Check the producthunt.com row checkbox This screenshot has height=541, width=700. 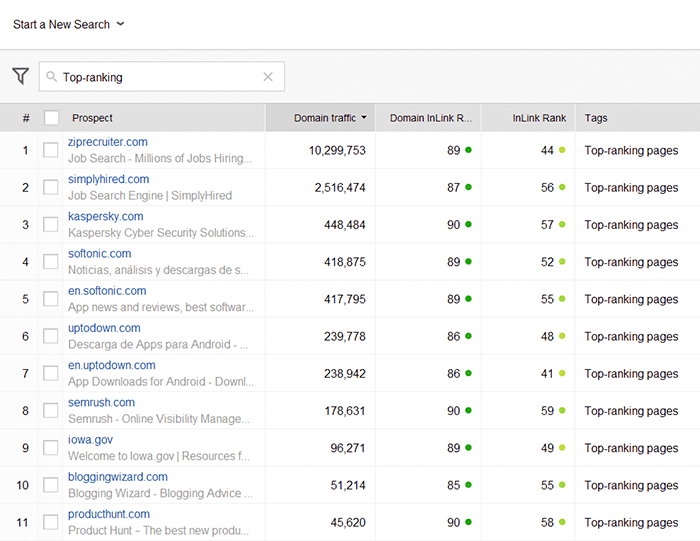point(50,522)
